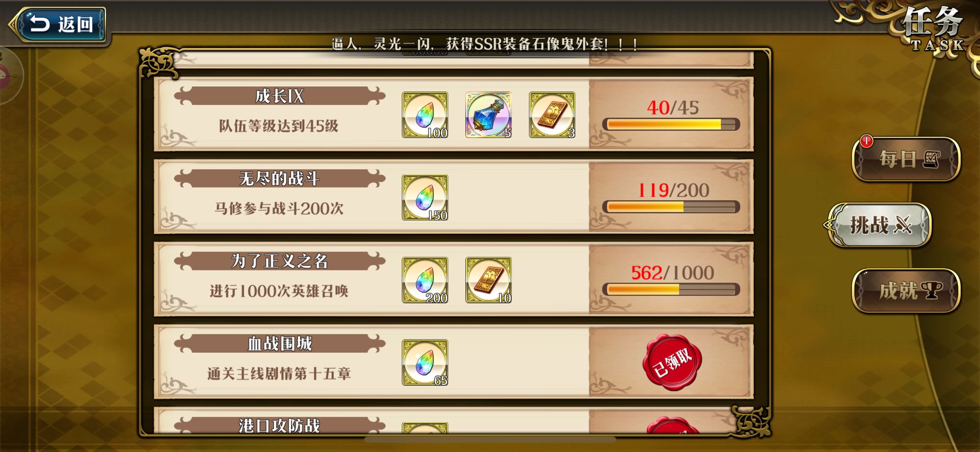980x452 pixels.
Task: Tap the red ticket reward with count 3
Action: tap(552, 115)
